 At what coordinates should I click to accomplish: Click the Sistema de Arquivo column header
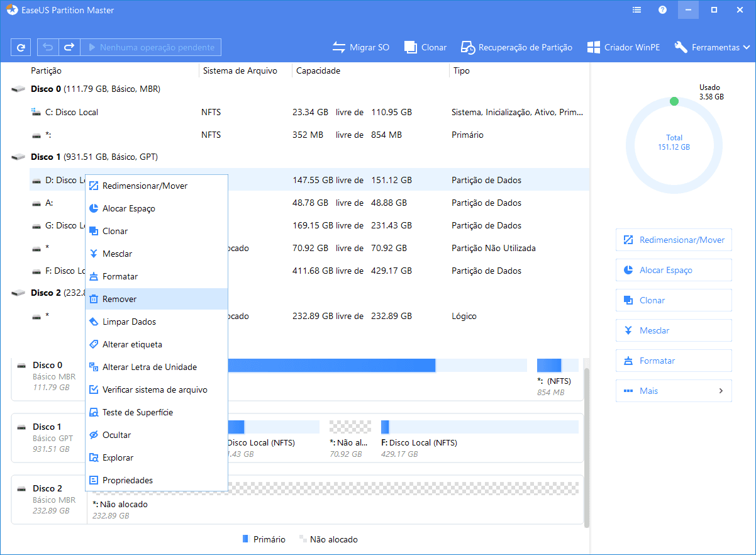pyautogui.click(x=240, y=71)
